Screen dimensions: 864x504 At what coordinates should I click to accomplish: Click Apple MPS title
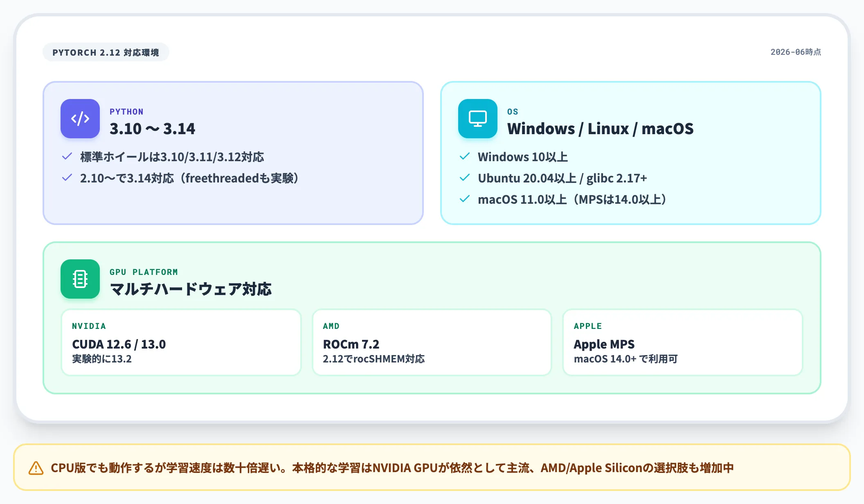(604, 344)
